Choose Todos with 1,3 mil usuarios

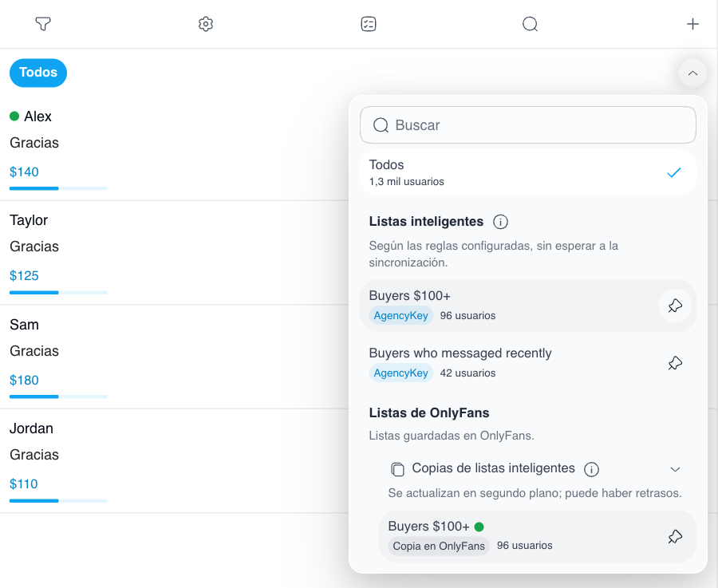pyautogui.click(x=527, y=172)
